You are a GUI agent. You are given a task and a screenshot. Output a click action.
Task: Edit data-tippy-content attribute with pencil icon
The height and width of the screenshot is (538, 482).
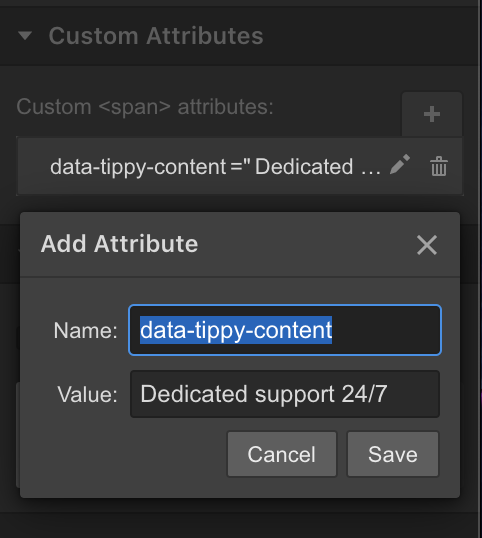[400, 164]
